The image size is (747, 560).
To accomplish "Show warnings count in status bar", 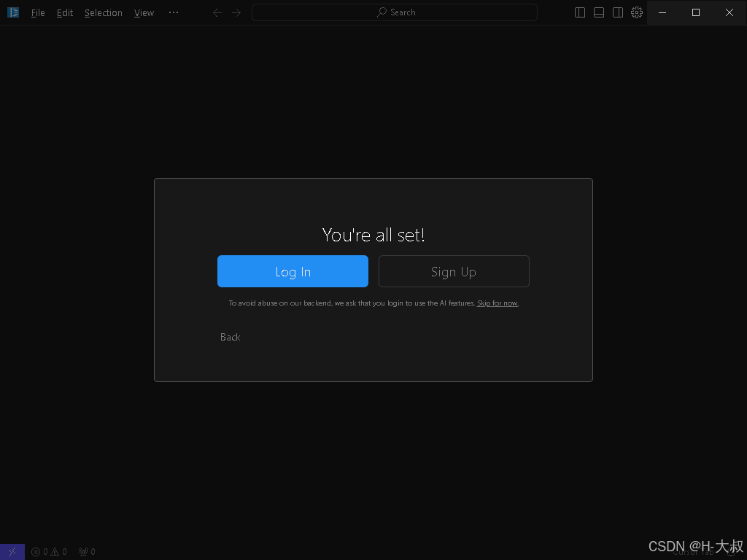I will 59,552.
